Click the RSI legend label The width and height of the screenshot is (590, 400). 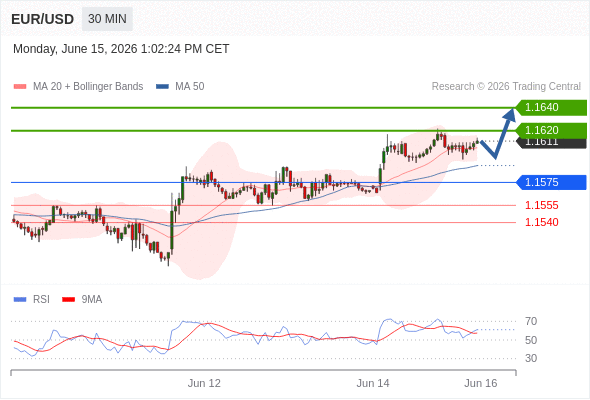[x=41, y=300]
